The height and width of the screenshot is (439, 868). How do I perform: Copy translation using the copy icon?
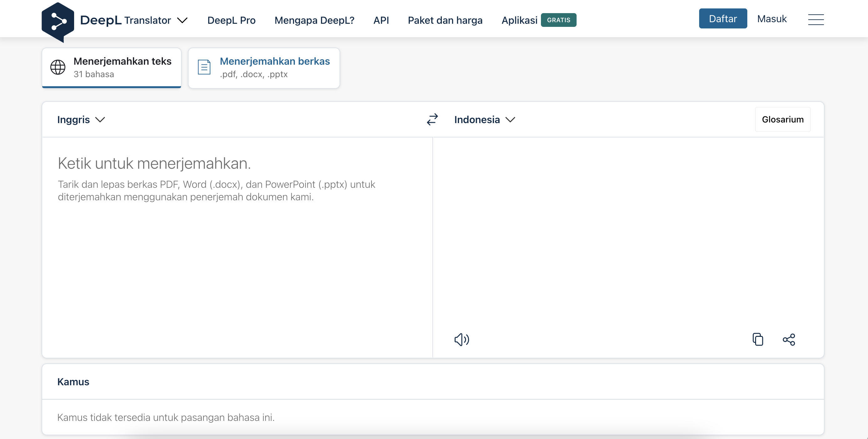pyautogui.click(x=758, y=339)
